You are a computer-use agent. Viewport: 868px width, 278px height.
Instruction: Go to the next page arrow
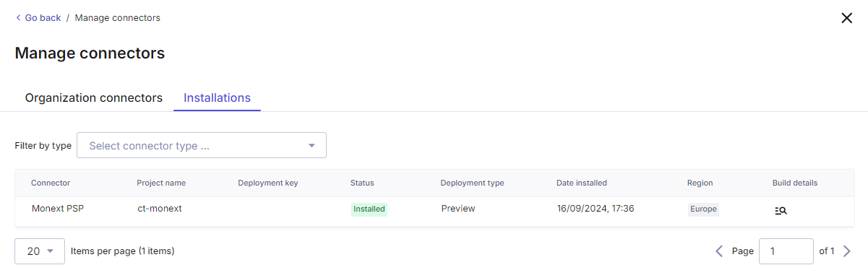click(847, 251)
